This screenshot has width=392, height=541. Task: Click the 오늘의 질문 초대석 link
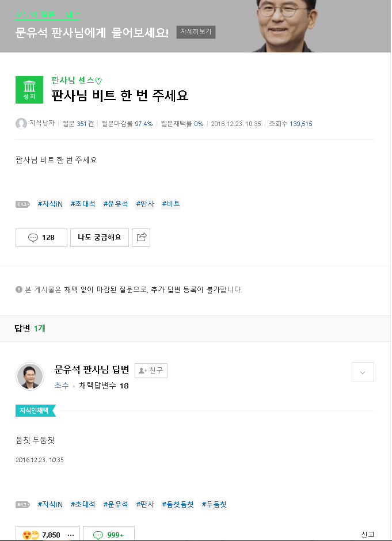pyautogui.click(x=48, y=15)
